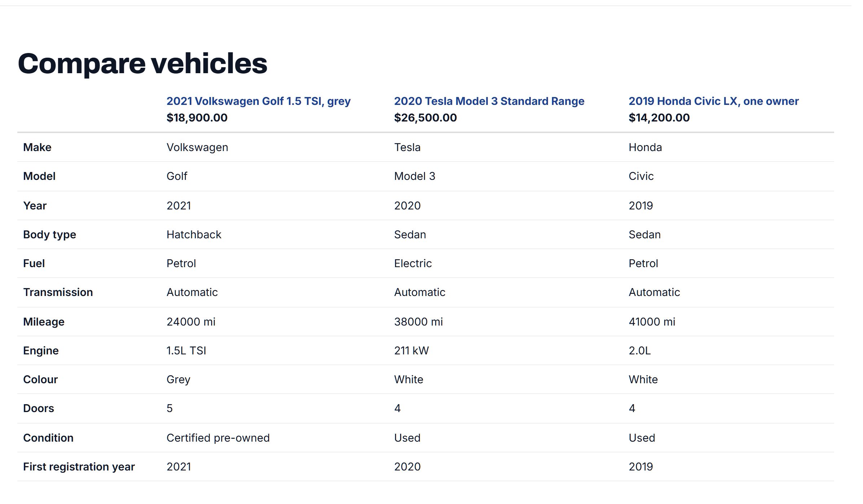Click the Model 3 cell
The height and width of the screenshot is (504, 863).
[415, 176]
